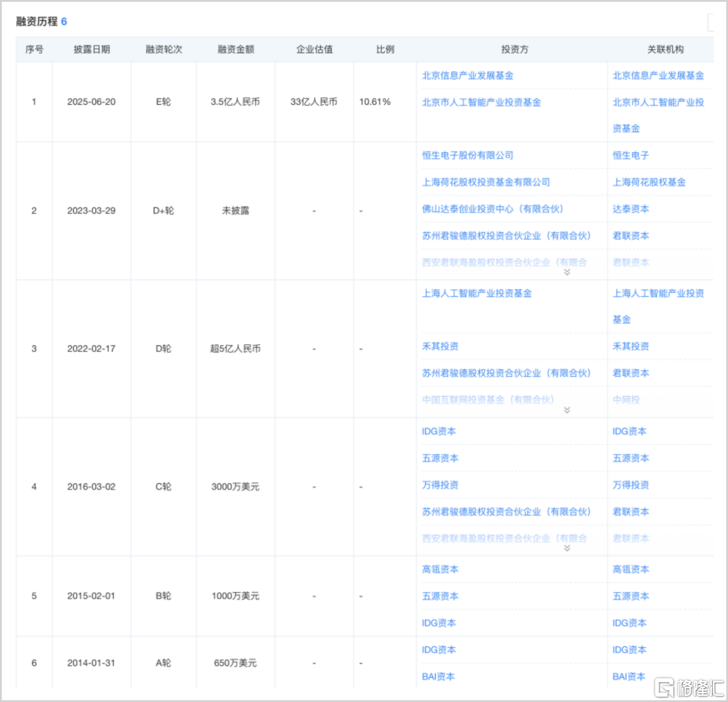Open BAI资本 link in 关联机构 column

[629, 677]
